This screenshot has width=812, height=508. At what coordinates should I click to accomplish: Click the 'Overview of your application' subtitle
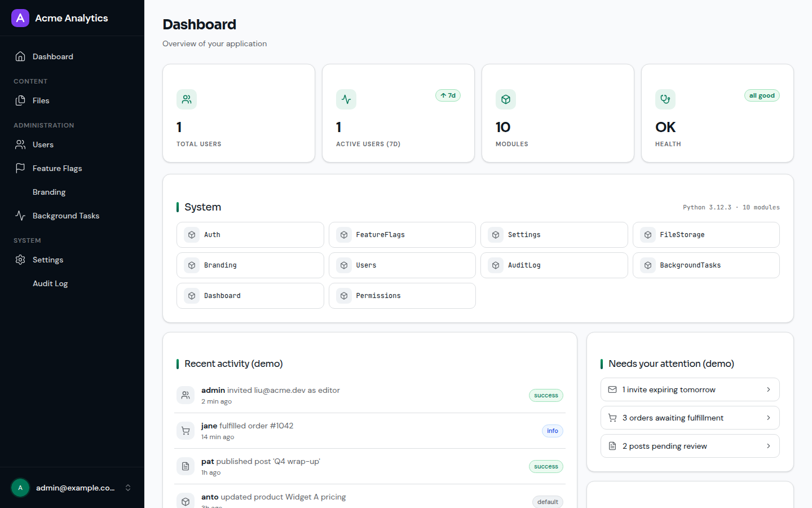pyautogui.click(x=215, y=44)
